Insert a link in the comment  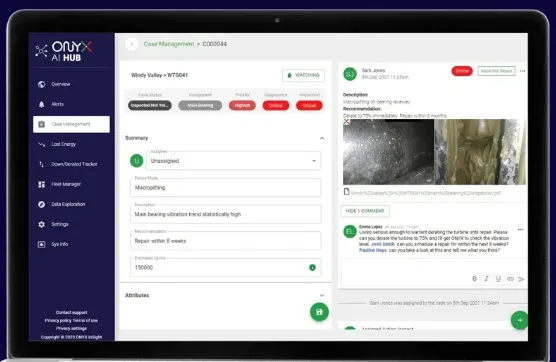tap(510, 279)
